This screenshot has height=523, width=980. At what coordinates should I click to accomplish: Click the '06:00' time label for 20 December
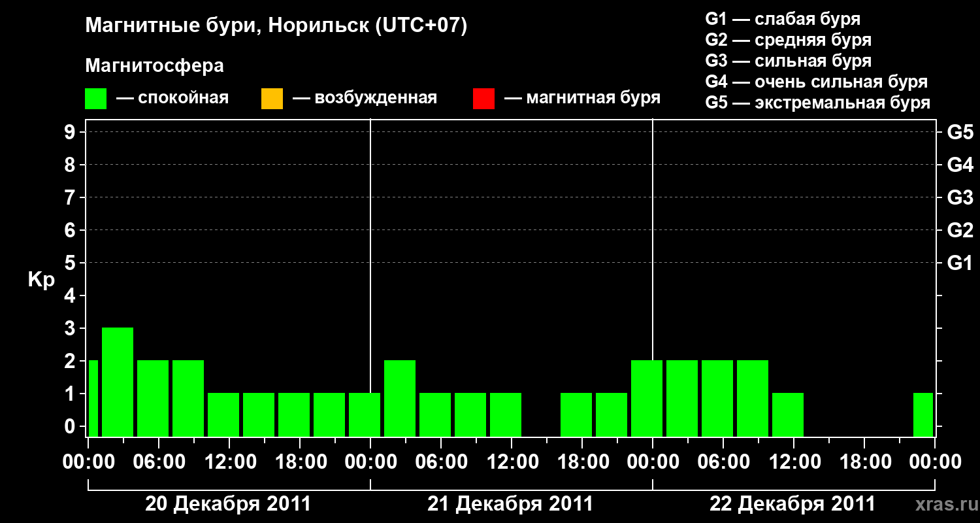[159, 462]
